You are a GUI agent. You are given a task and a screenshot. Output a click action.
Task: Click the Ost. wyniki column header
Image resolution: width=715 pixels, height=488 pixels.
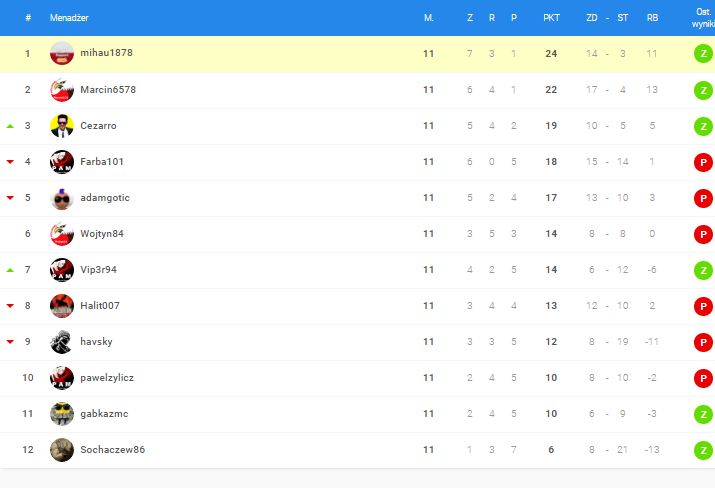[x=703, y=18]
